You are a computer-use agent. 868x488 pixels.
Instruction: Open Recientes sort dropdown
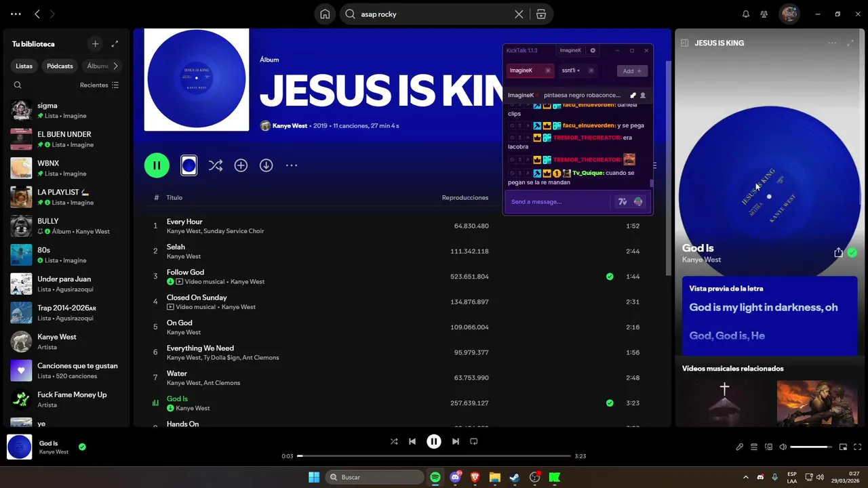pos(100,85)
